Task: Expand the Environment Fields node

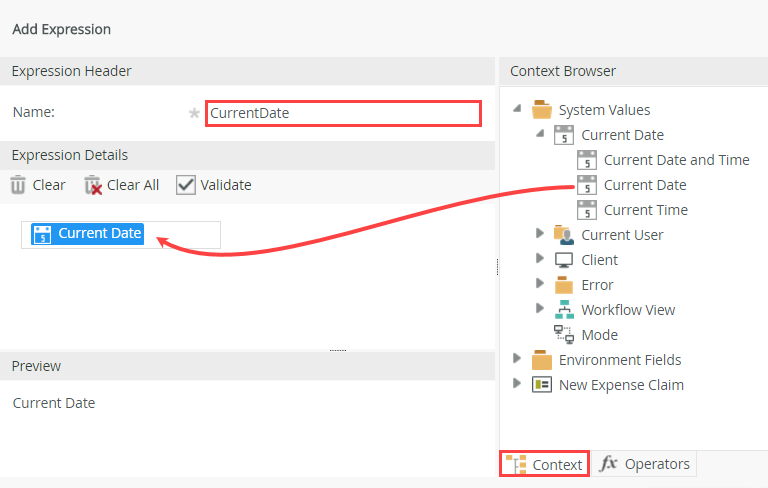Action: (x=517, y=359)
